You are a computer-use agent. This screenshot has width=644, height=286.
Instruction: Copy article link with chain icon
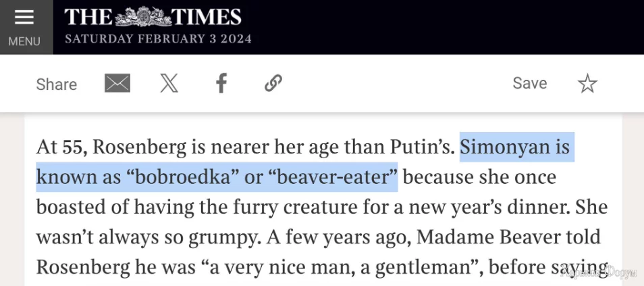point(273,84)
